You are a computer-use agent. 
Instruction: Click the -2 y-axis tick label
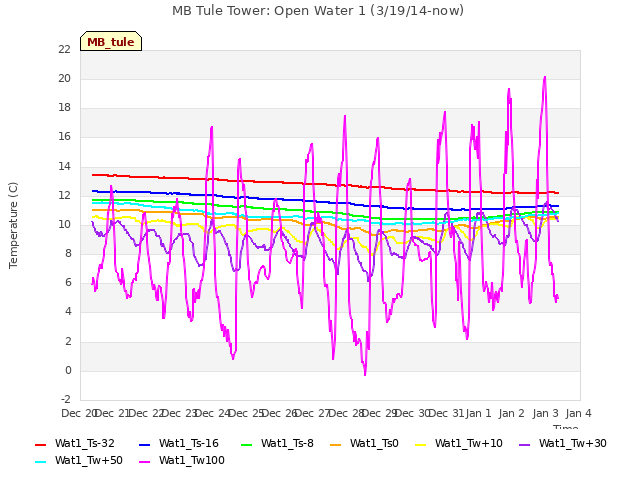66,399
